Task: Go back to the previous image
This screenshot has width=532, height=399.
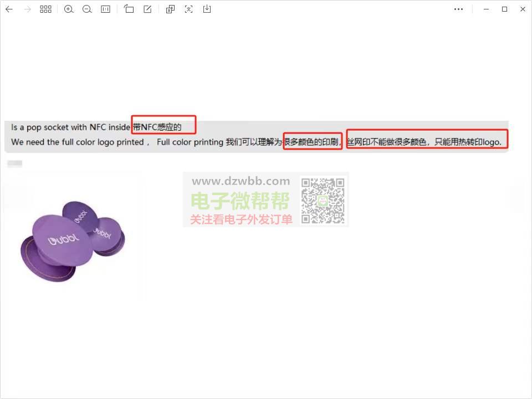Action: click(x=9, y=9)
